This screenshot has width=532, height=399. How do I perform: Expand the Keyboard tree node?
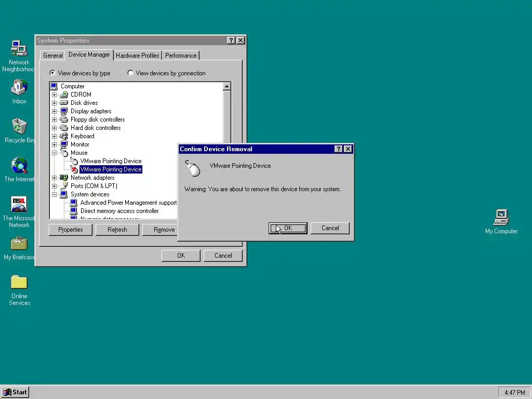54,136
